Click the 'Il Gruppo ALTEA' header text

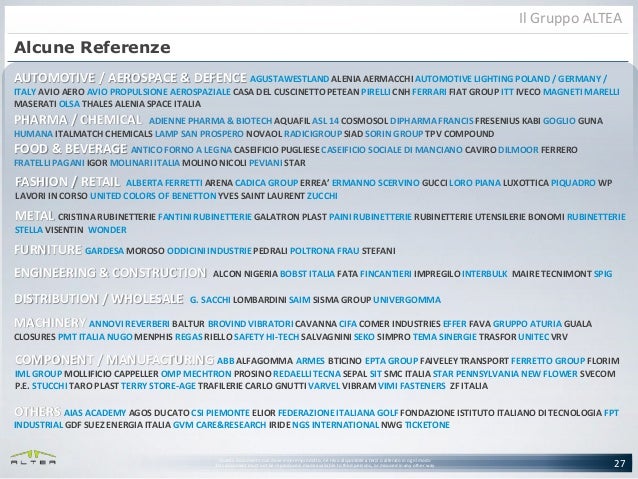coord(570,18)
